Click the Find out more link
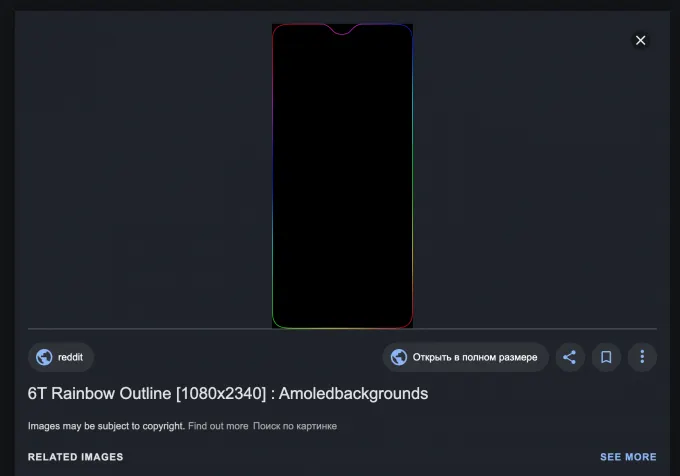 click(x=217, y=426)
